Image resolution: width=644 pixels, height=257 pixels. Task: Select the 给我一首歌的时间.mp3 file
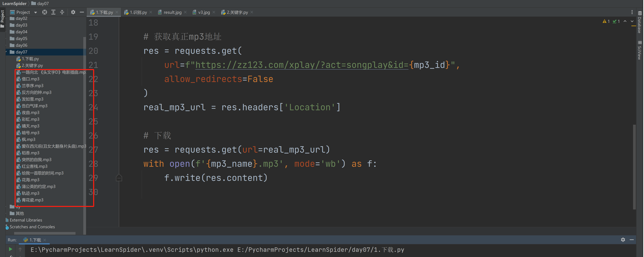(40, 173)
